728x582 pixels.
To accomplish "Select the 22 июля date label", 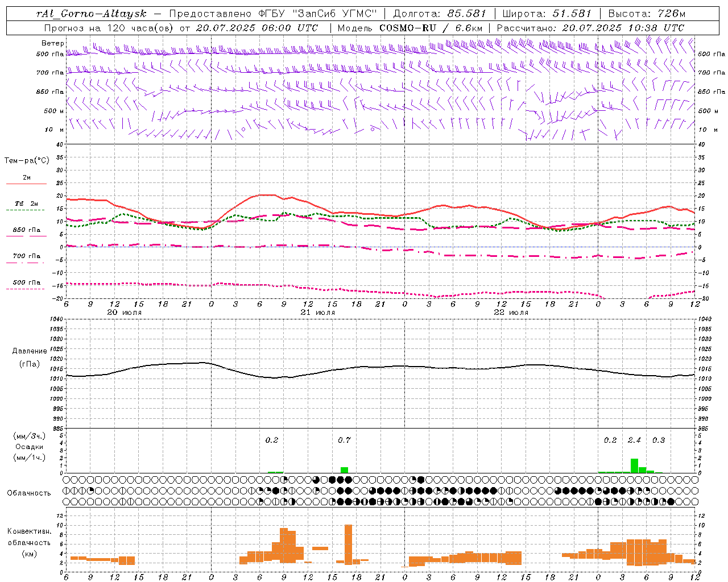I will (511, 313).
